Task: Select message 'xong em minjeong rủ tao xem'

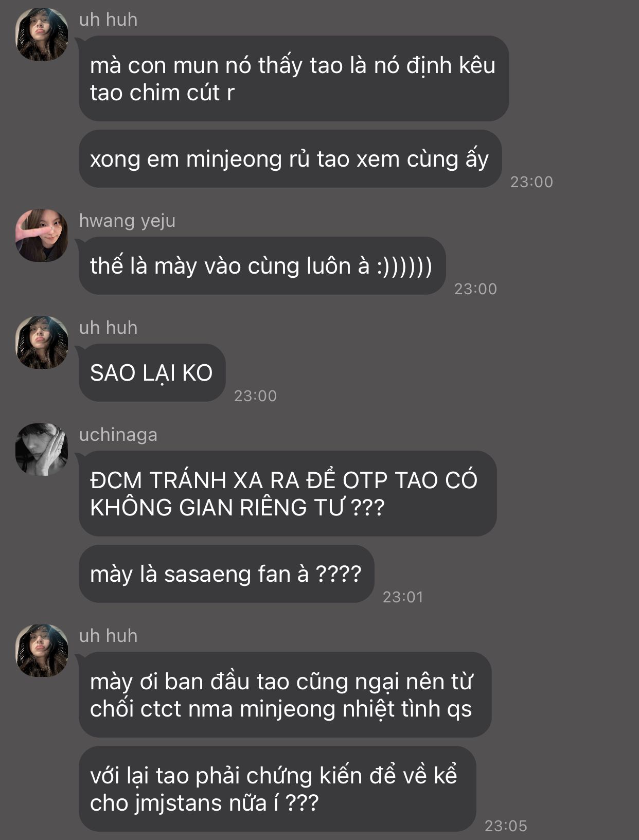Action: tap(290, 159)
